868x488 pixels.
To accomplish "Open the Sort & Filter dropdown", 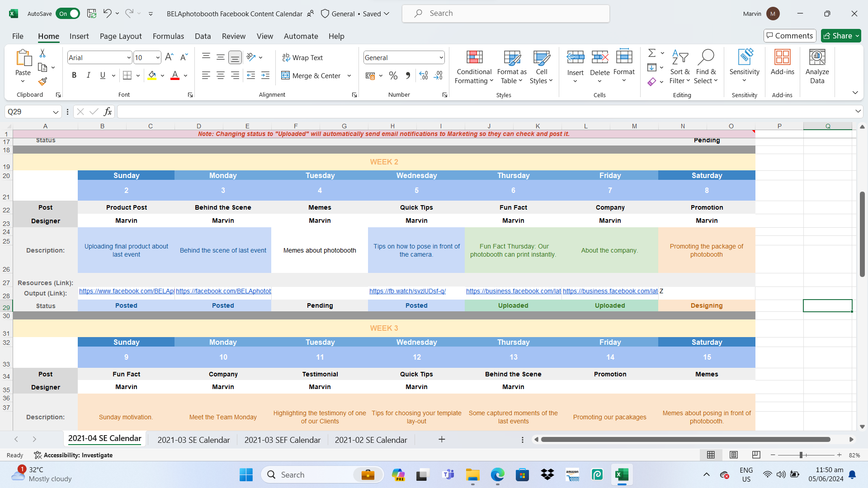I will [x=680, y=67].
